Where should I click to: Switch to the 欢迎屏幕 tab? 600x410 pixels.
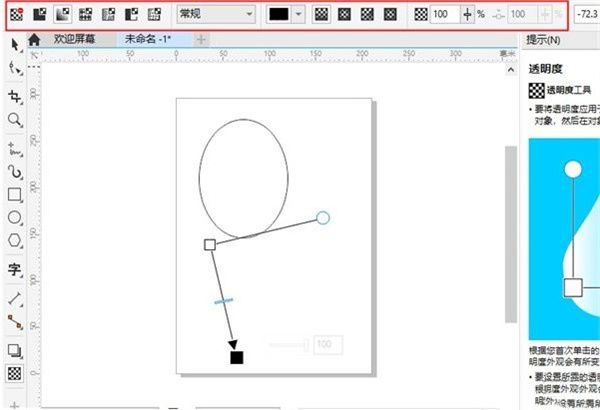pos(75,39)
